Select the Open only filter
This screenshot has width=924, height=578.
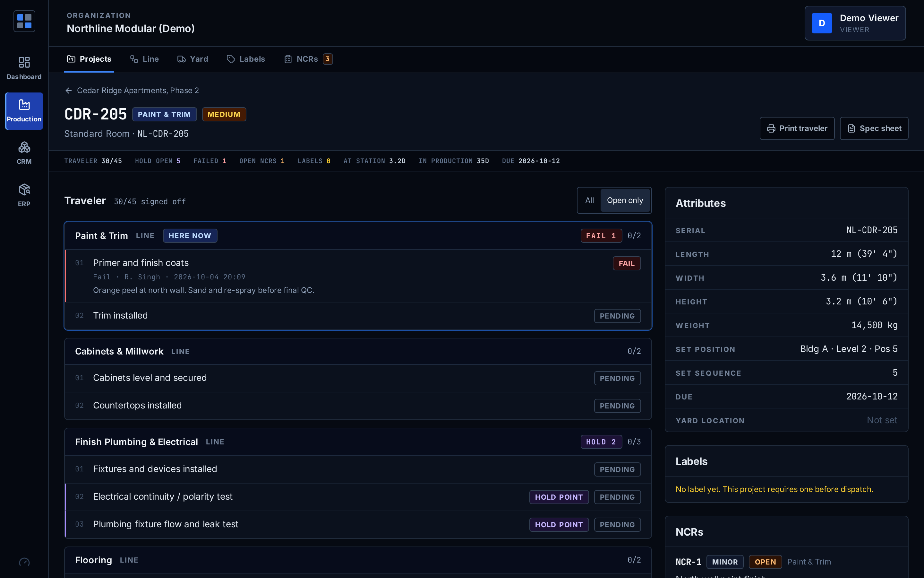click(x=625, y=200)
